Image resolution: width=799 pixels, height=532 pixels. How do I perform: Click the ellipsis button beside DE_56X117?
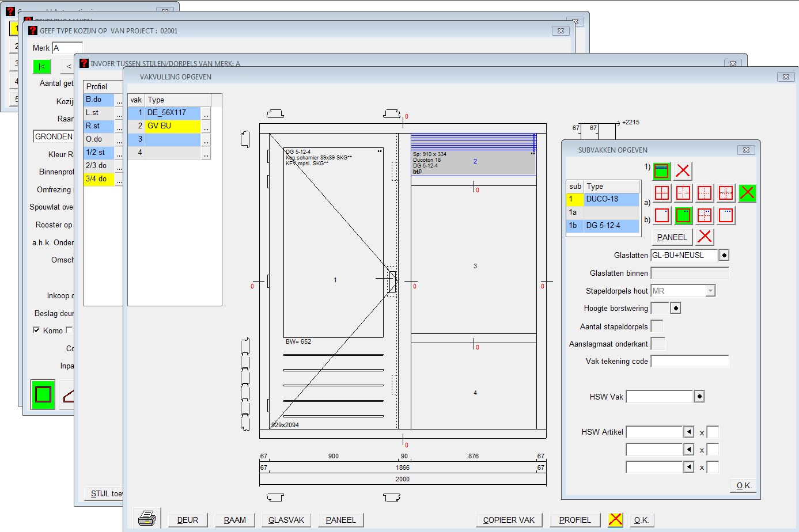[x=206, y=113]
